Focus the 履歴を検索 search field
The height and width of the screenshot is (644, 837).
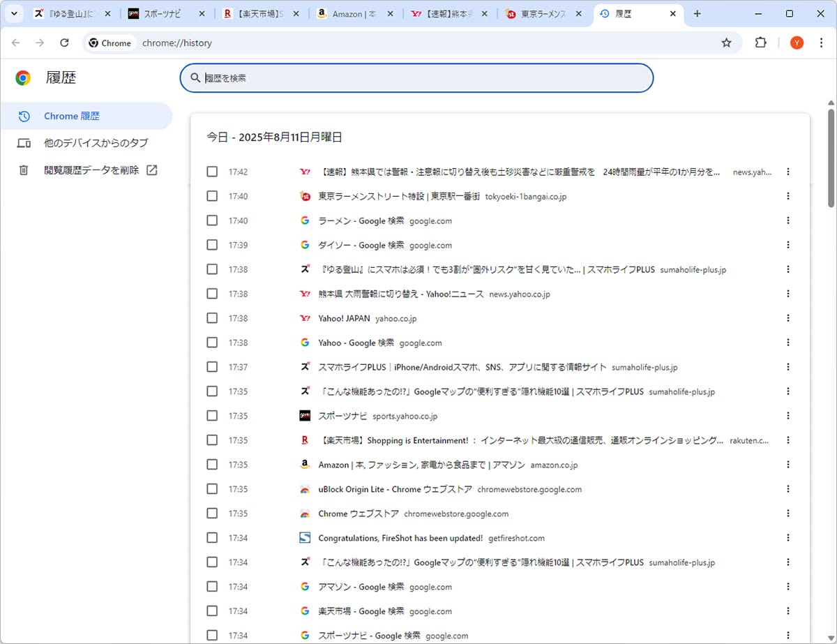point(416,78)
